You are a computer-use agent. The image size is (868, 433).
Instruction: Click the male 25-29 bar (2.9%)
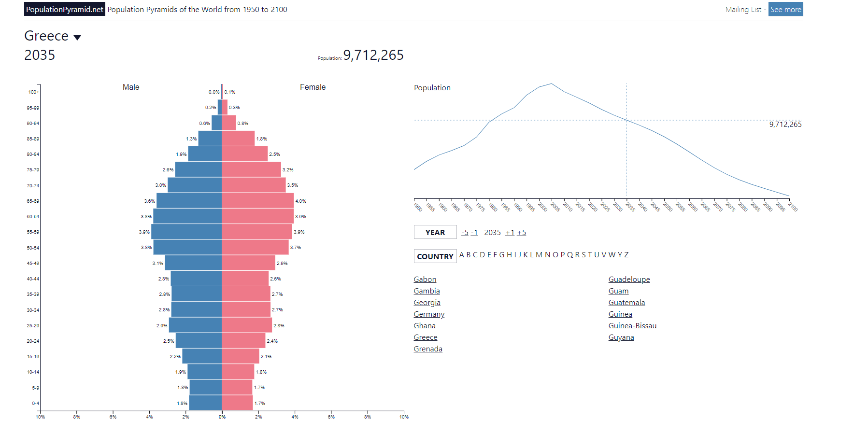tap(195, 325)
